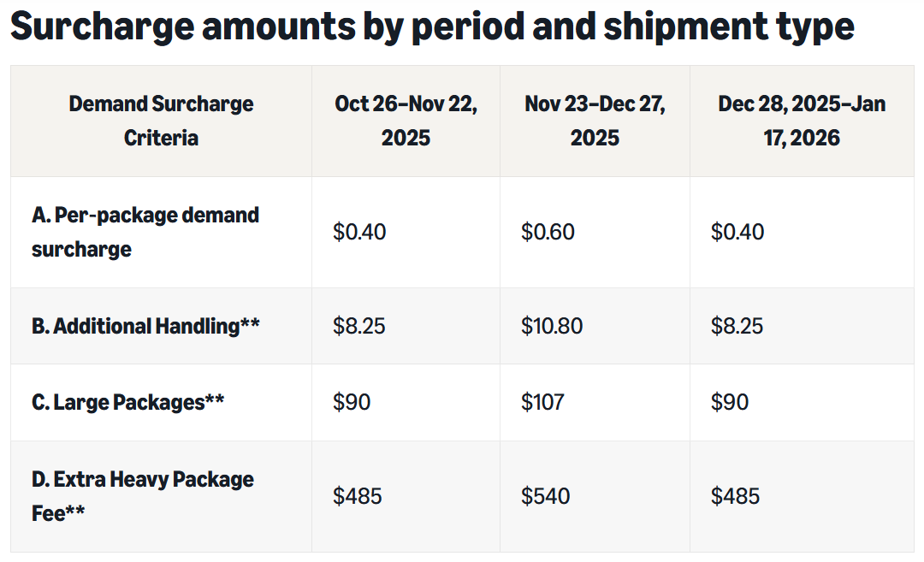Select the "Oct 26–Nov 22, 2025" column header
Screen dimensions: 924x562
pos(406,121)
